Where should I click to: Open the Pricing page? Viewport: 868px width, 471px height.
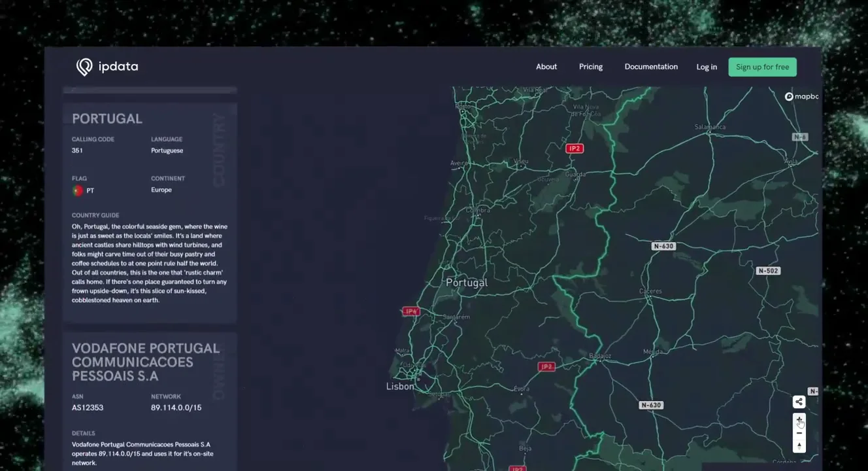tap(591, 67)
